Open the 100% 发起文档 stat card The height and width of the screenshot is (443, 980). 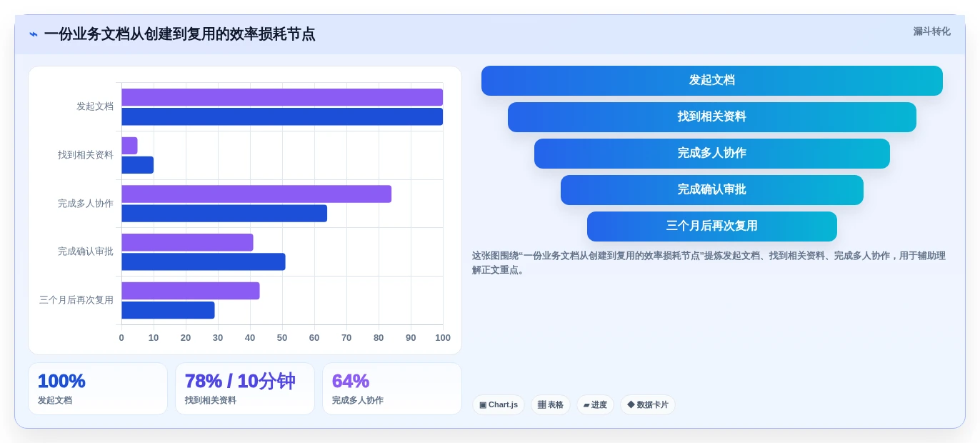[98, 389]
